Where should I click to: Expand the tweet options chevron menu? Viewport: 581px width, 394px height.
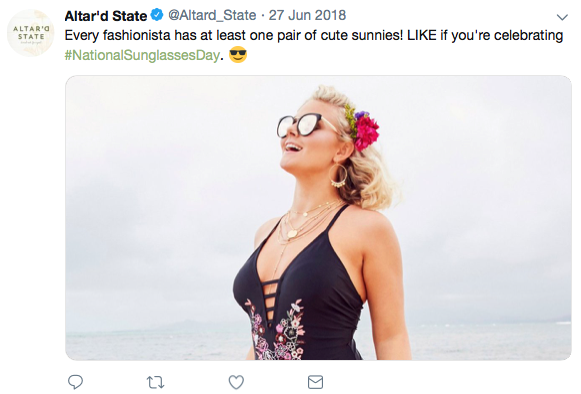(x=562, y=17)
